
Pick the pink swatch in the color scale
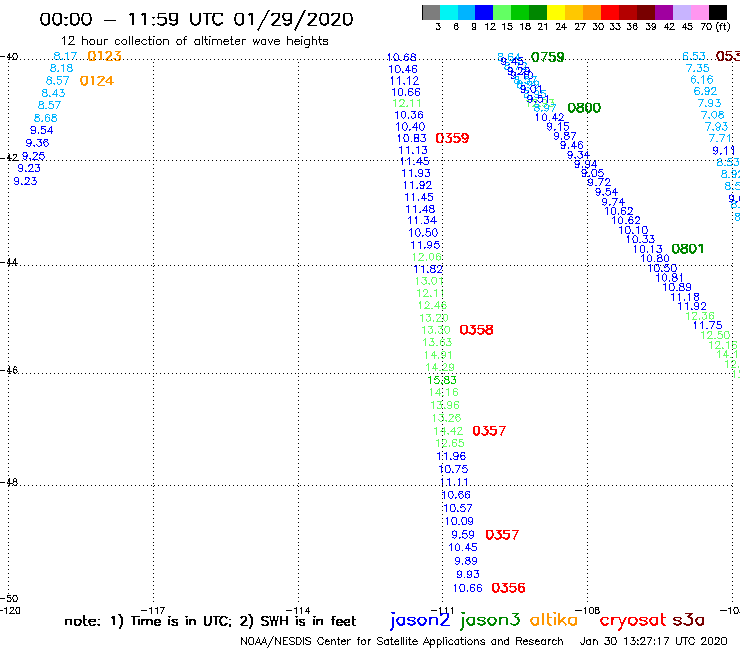(699, 12)
